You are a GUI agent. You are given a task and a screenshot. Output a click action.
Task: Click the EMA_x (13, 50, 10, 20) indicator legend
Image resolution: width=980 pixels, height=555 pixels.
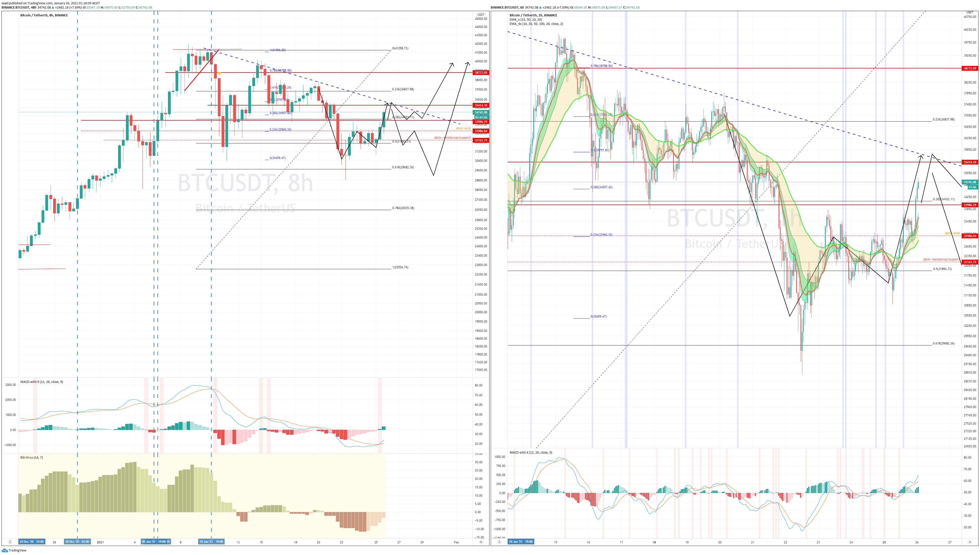[526, 19]
